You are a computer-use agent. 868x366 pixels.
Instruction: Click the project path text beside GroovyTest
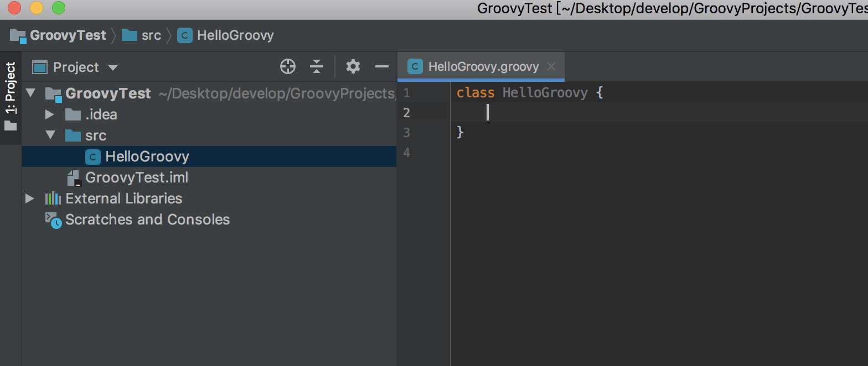point(277,94)
